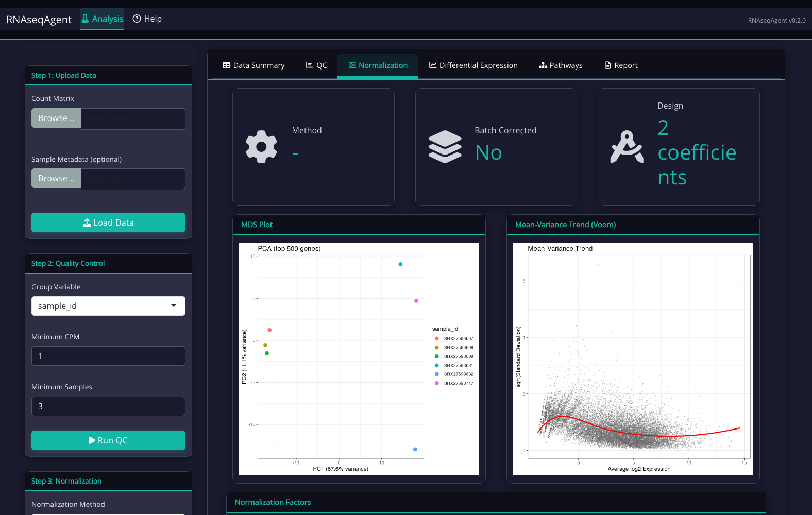Click the document icon on Report tab
This screenshot has width=812, height=515.
(x=608, y=65)
